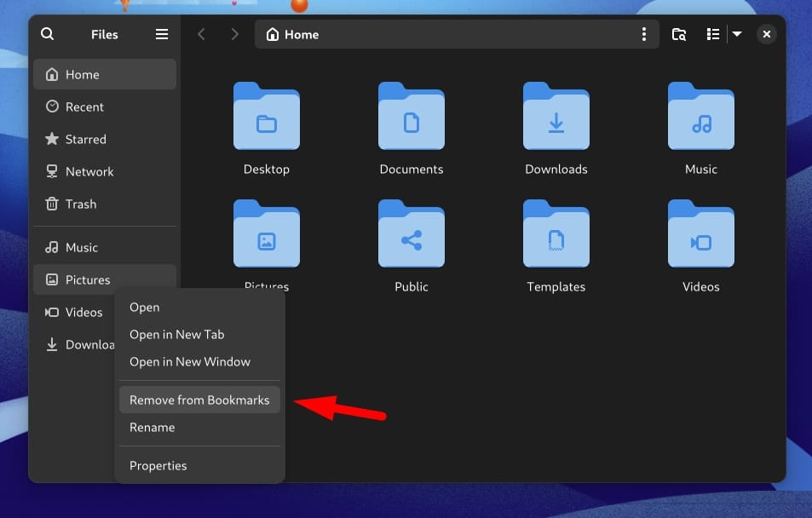Open the hamburger menu
This screenshot has height=518, width=812.
click(161, 34)
